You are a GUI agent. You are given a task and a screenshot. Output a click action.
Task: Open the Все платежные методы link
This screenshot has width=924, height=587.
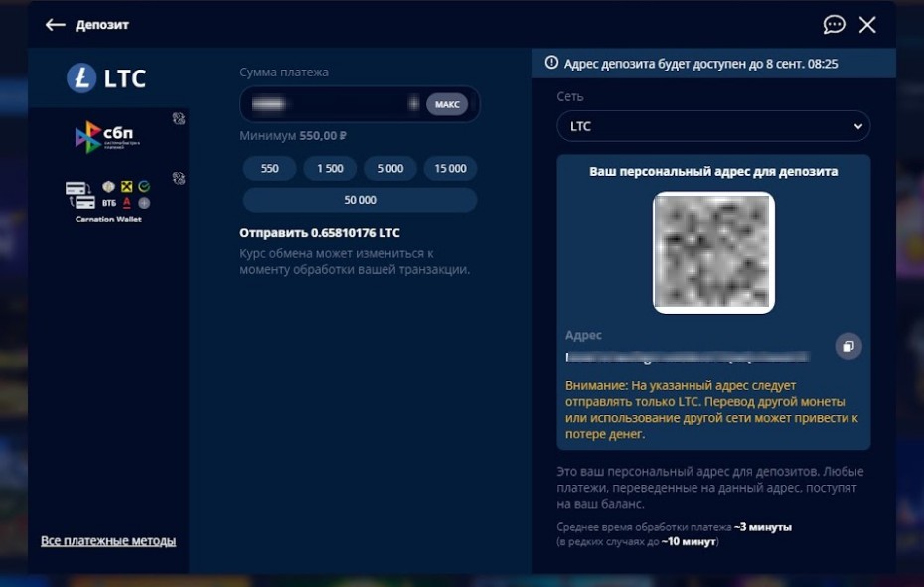[108, 541]
